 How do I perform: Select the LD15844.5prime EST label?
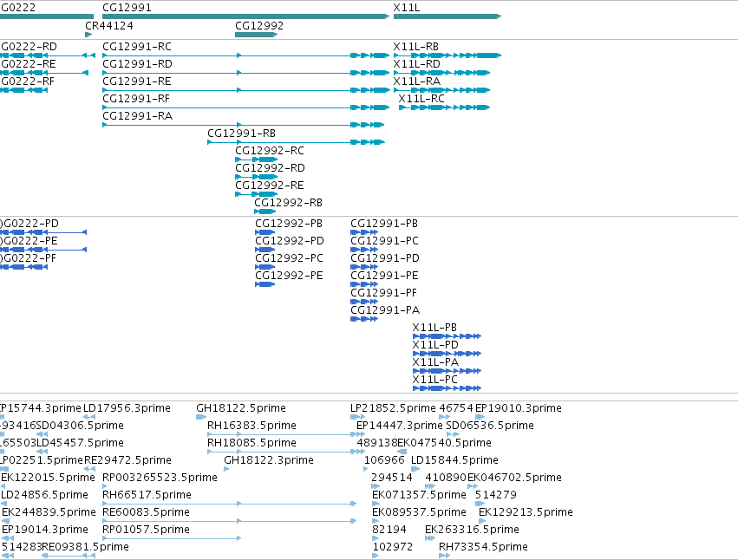coord(454,460)
